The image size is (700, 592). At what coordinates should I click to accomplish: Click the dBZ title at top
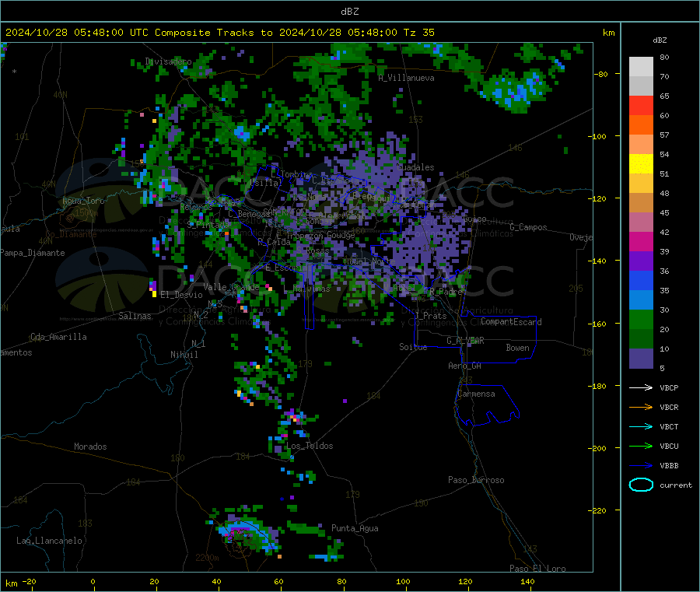tap(349, 12)
